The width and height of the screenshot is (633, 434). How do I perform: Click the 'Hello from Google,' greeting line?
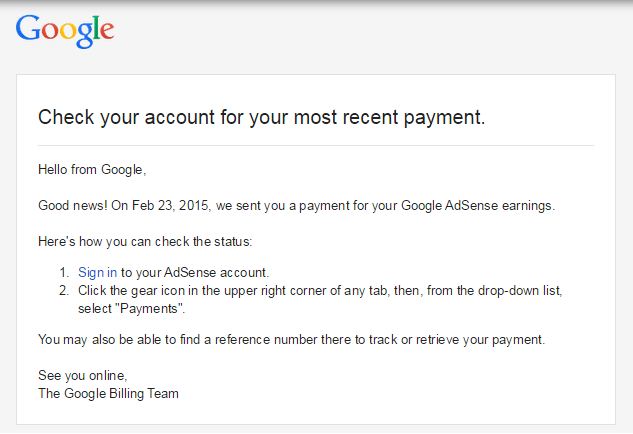click(x=92, y=170)
